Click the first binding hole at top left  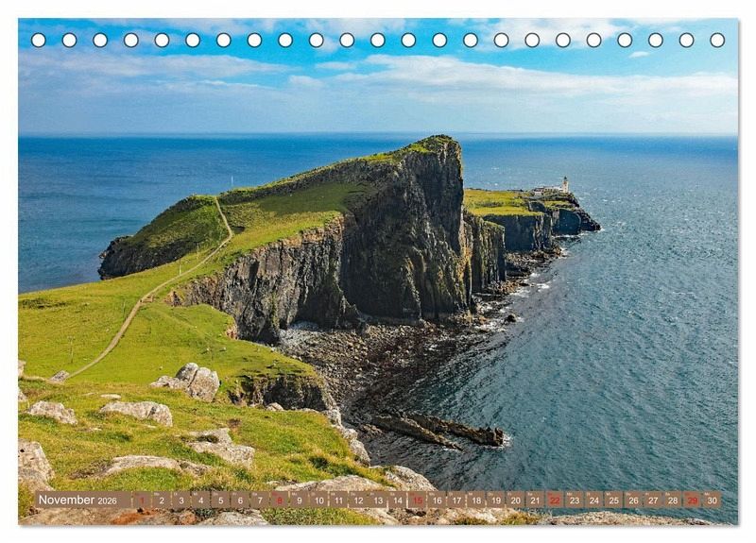(39, 40)
